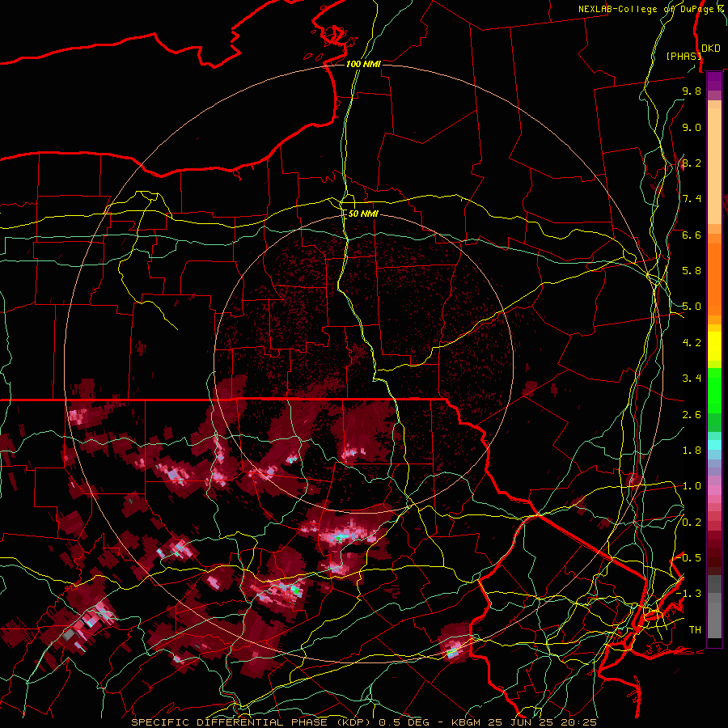
Task: Pick the cyan segment of the color bar
Action: click(x=714, y=445)
